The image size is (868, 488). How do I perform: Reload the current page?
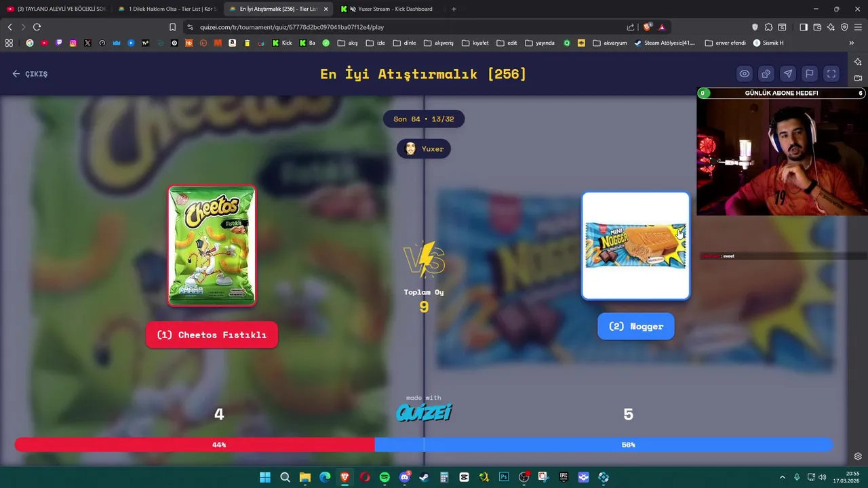tap(37, 27)
